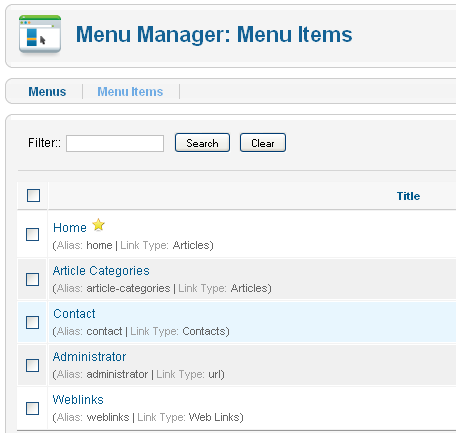Edit the Contact menu item
This screenshot has height=433, width=456.
(x=74, y=314)
